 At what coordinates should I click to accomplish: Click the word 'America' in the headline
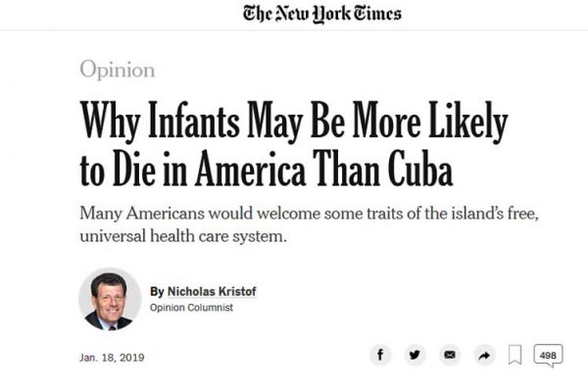coord(250,169)
